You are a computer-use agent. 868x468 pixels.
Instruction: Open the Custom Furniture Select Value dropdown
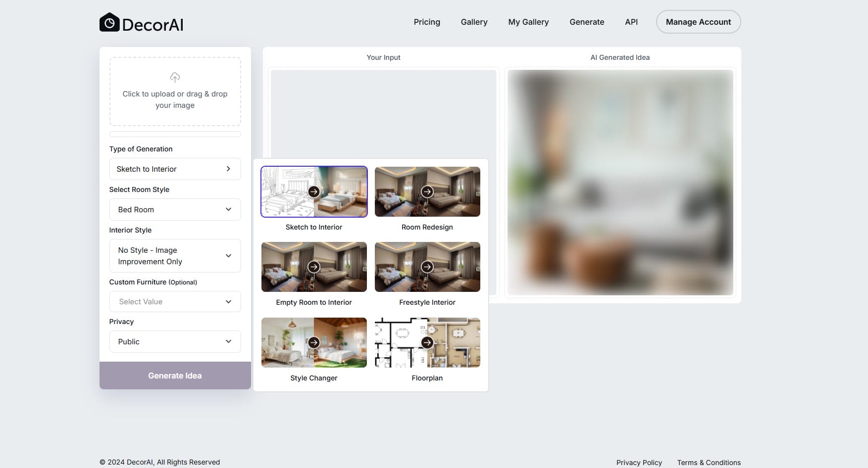coord(175,302)
